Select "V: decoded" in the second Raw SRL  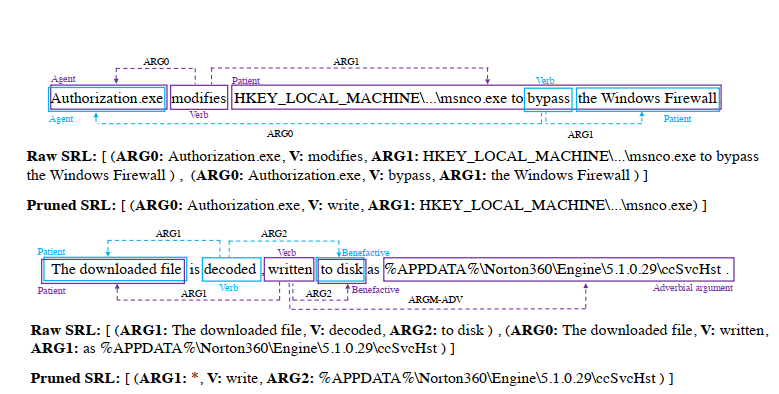click(346, 330)
